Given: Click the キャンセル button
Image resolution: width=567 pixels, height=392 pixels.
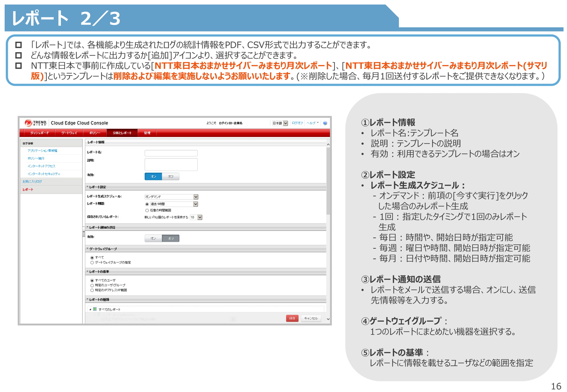Looking at the screenshot, I should coord(311,318).
